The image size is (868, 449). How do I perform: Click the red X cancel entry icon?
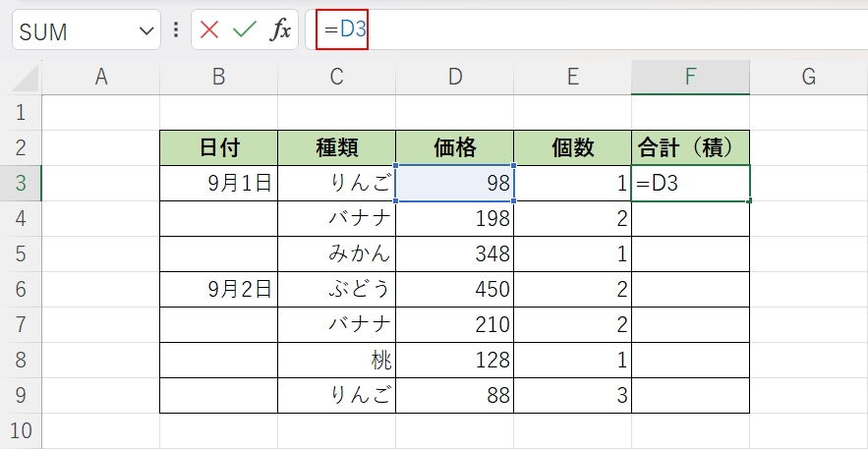pos(209,30)
